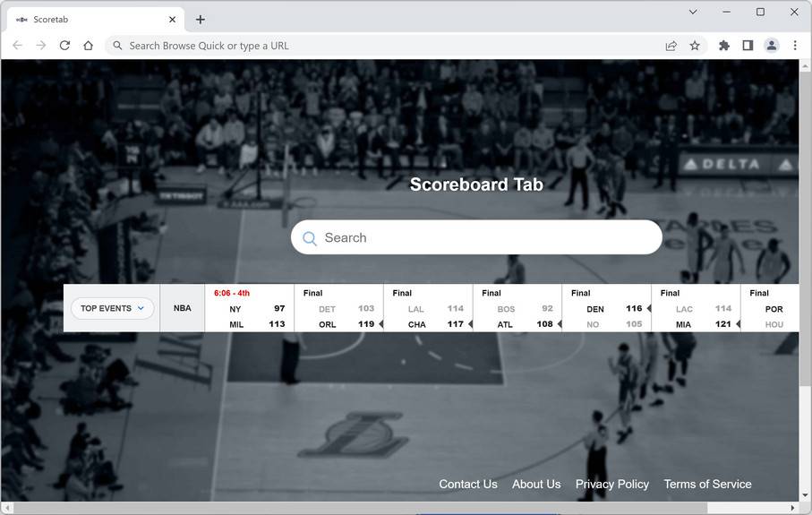
Task: Click the scroll right arrow of horizontal scrollbar
Action: (x=793, y=508)
